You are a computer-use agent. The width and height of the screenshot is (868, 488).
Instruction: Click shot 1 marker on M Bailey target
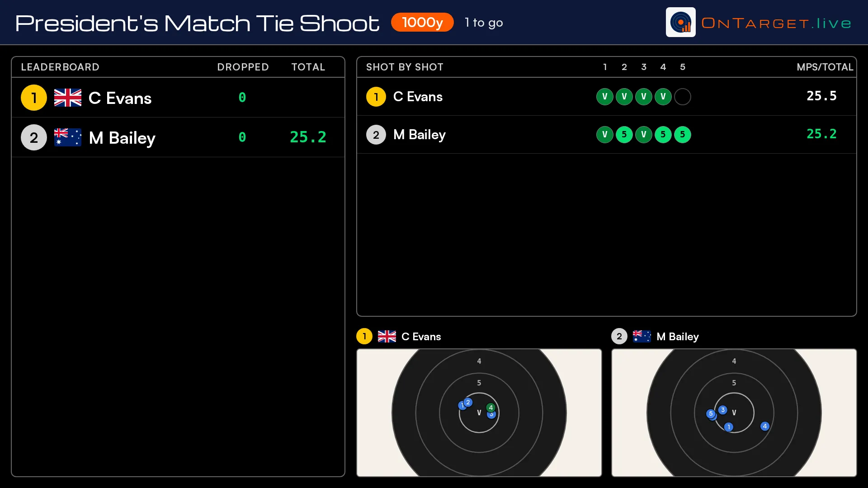pyautogui.click(x=728, y=427)
